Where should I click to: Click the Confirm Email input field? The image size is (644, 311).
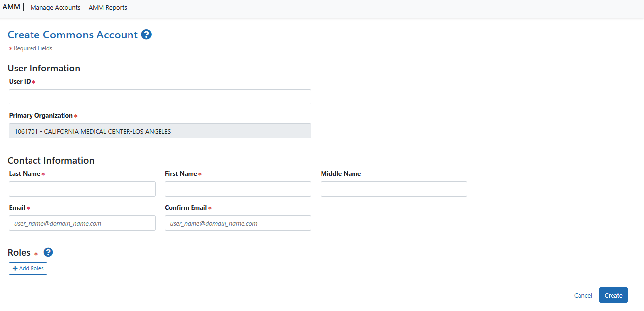[238, 223]
